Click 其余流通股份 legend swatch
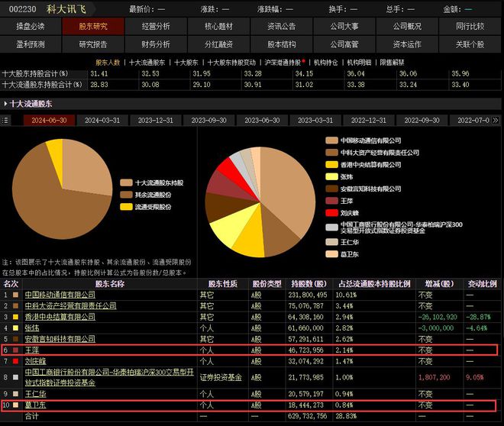The height and width of the screenshot is (426, 504). [126, 195]
